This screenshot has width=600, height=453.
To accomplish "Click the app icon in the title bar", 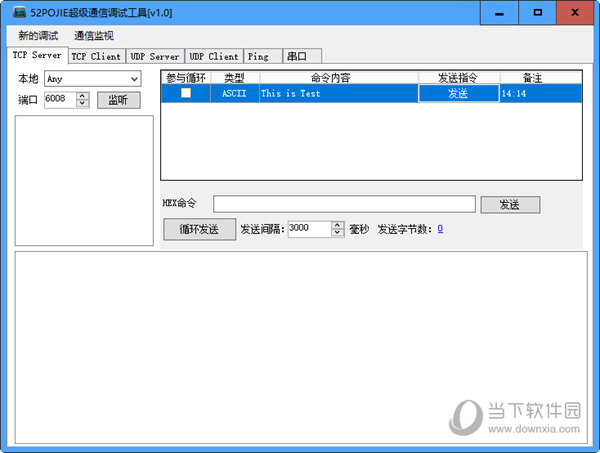I will point(19,13).
